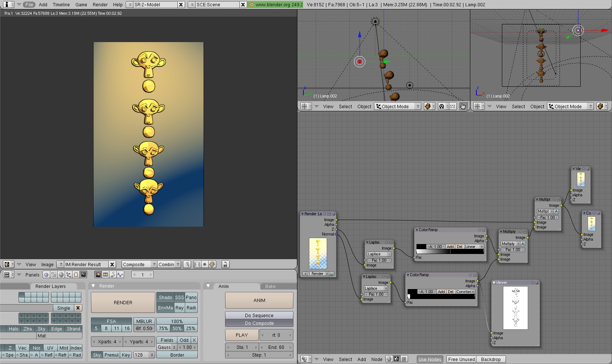Click Backdrop button in node editor header

[x=491, y=359]
